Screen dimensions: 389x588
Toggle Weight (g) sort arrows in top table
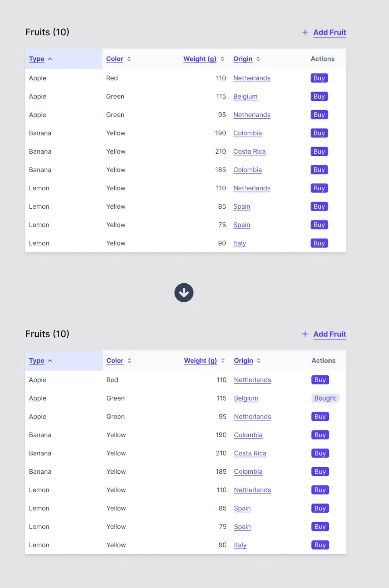click(x=222, y=59)
